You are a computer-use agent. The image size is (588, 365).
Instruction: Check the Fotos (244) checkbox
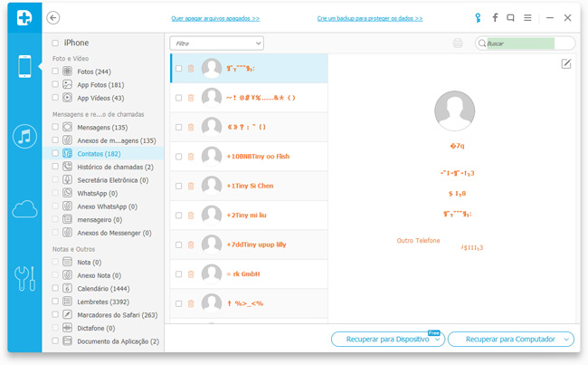[x=55, y=71]
